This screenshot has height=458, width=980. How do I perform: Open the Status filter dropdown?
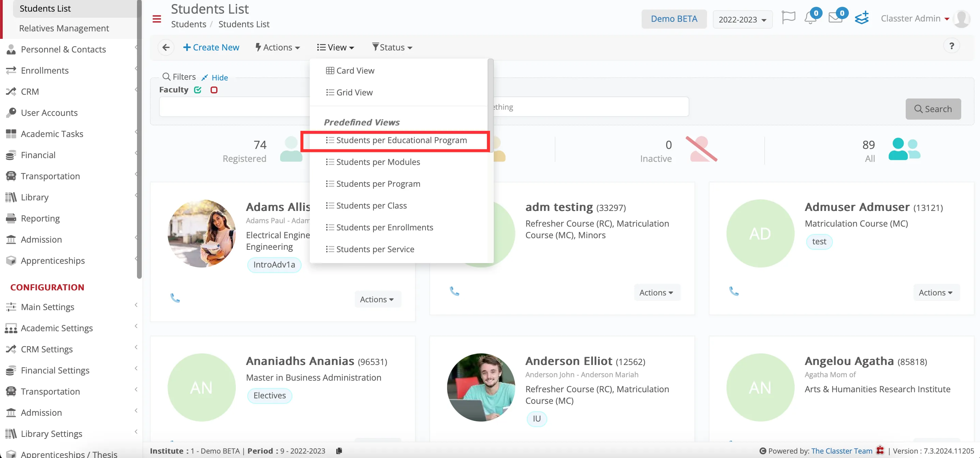pos(392,47)
